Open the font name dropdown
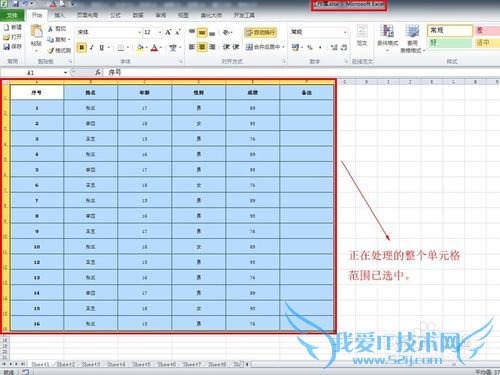The width and height of the screenshot is (500, 375). click(139, 32)
